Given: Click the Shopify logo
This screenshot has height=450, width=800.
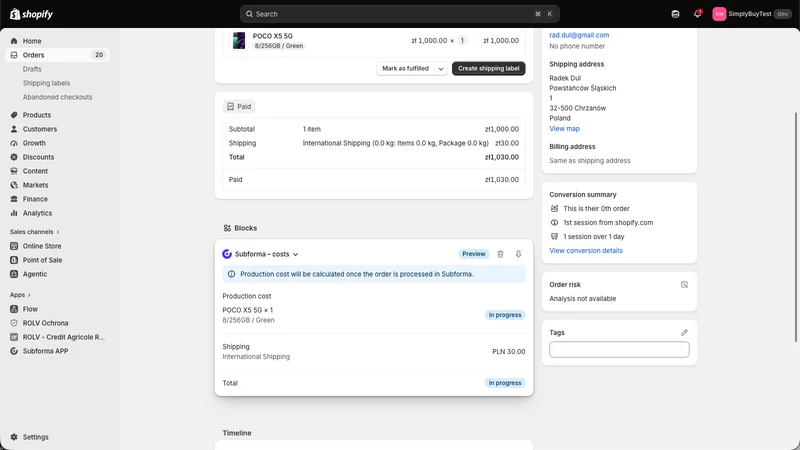Looking at the screenshot, I should [x=32, y=14].
